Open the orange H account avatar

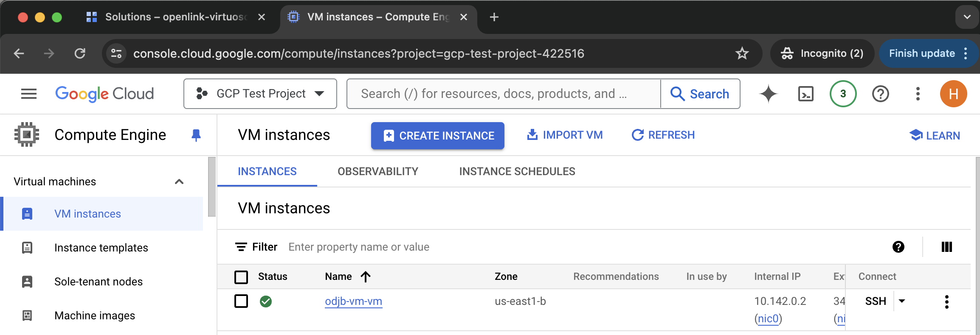pyautogui.click(x=954, y=94)
